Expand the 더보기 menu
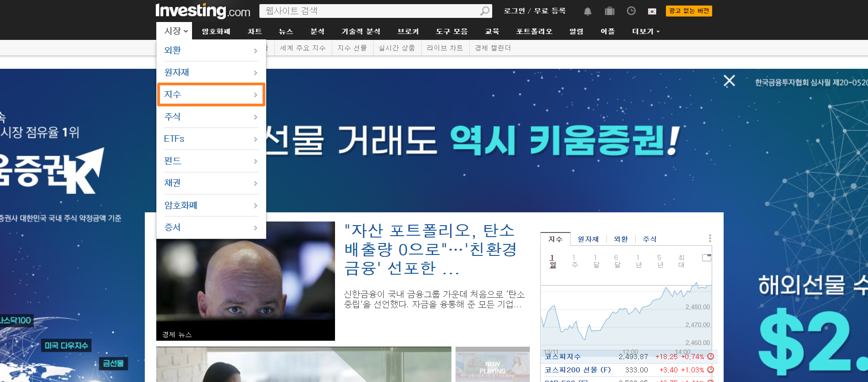 tap(646, 31)
